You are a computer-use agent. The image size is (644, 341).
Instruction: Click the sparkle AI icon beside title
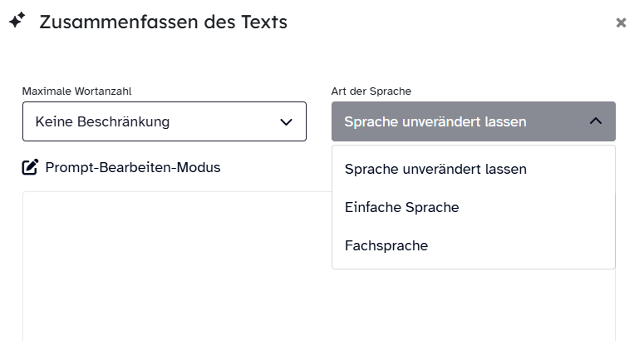(x=17, y=22)
